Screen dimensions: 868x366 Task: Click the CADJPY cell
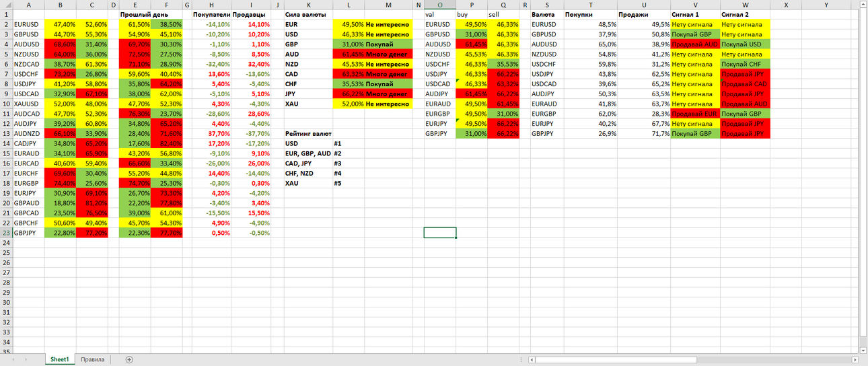(29, 143)
